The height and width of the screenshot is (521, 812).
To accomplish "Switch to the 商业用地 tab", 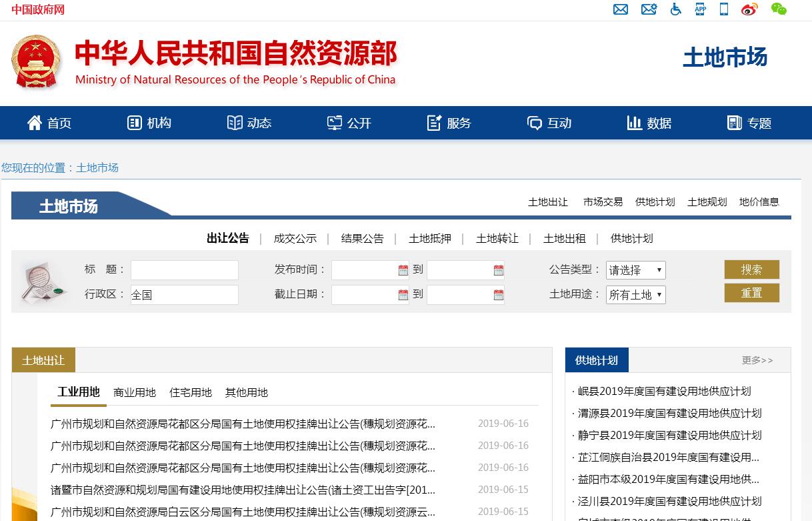I will 135,393.
